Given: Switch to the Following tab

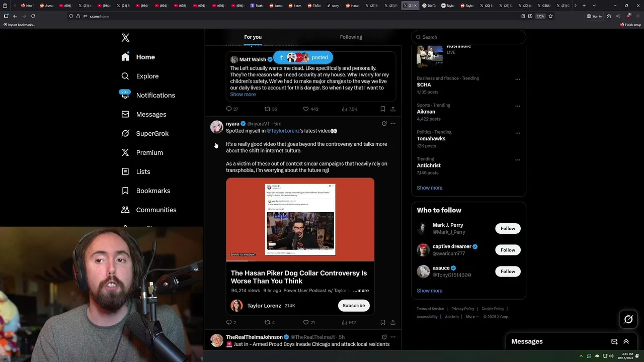Looking at the screenshot, I should click(x=351, y=37).
